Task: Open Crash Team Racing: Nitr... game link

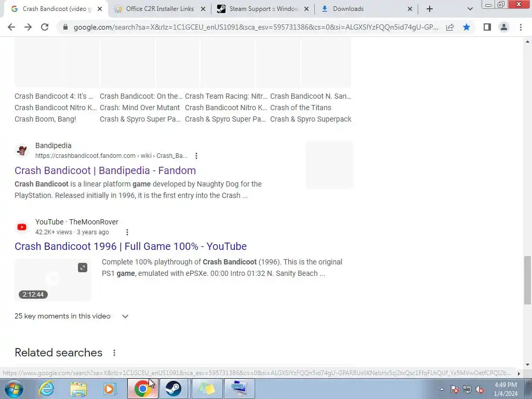Action: (x=226, y=96)
